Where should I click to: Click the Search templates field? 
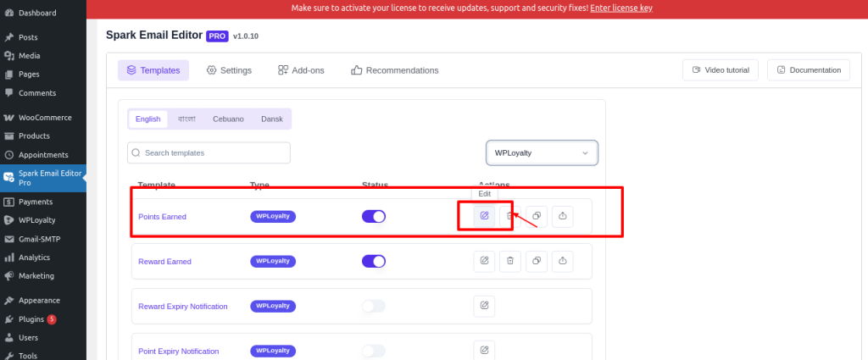click(209, 152)
